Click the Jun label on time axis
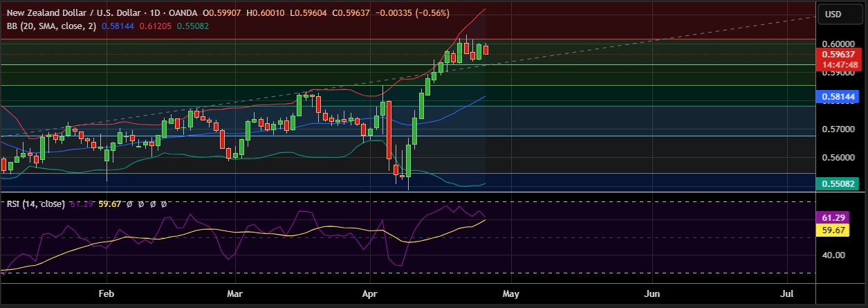The image size is (868, 308). pos(652,293)
